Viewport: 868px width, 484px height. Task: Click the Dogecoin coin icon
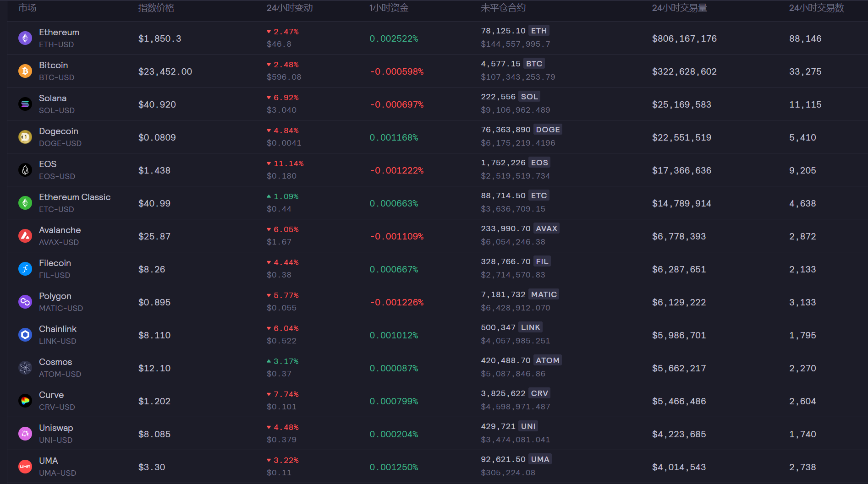pyautogui.click(x=25, y=137)
